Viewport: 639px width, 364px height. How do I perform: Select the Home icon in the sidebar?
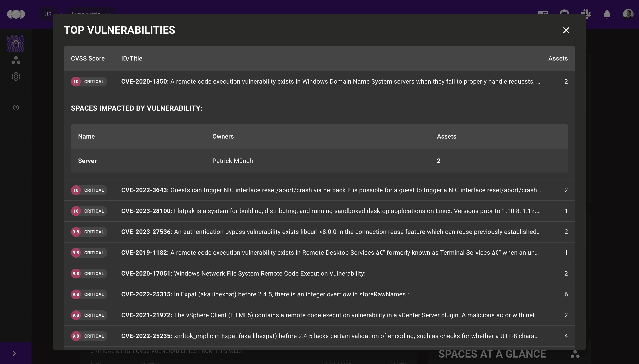(x=16, y=43)
